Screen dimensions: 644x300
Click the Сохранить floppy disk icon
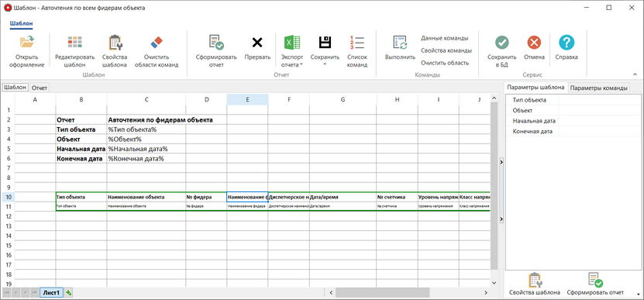[325, 42]
